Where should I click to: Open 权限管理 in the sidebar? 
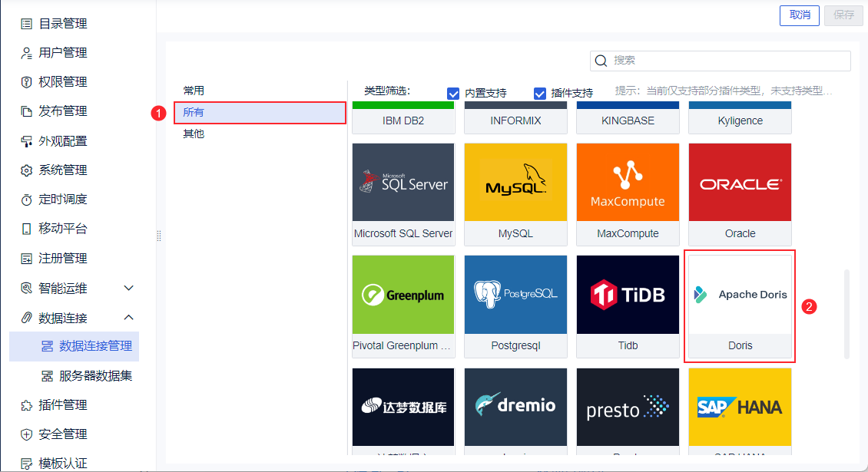[x=62, y=82]
